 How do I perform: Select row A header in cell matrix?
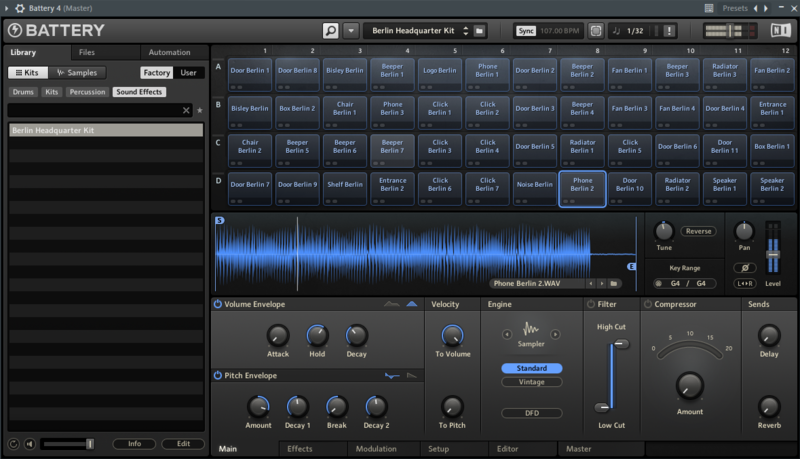(218, 66)
